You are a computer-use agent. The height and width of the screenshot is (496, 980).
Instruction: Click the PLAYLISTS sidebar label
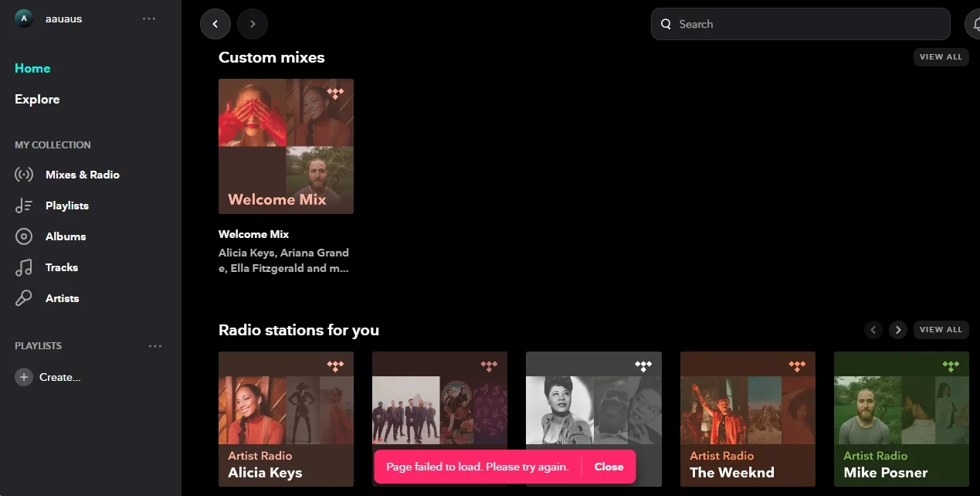[38, 346]
